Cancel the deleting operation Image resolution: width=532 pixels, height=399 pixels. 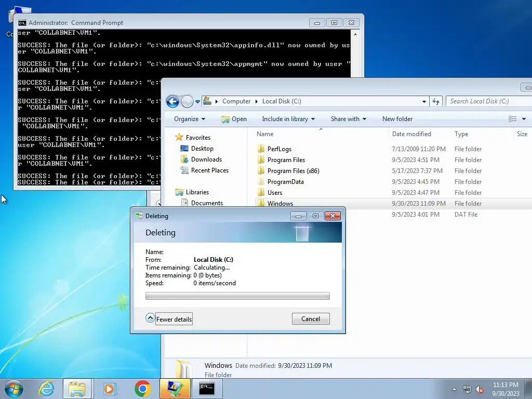coord(311,318)
